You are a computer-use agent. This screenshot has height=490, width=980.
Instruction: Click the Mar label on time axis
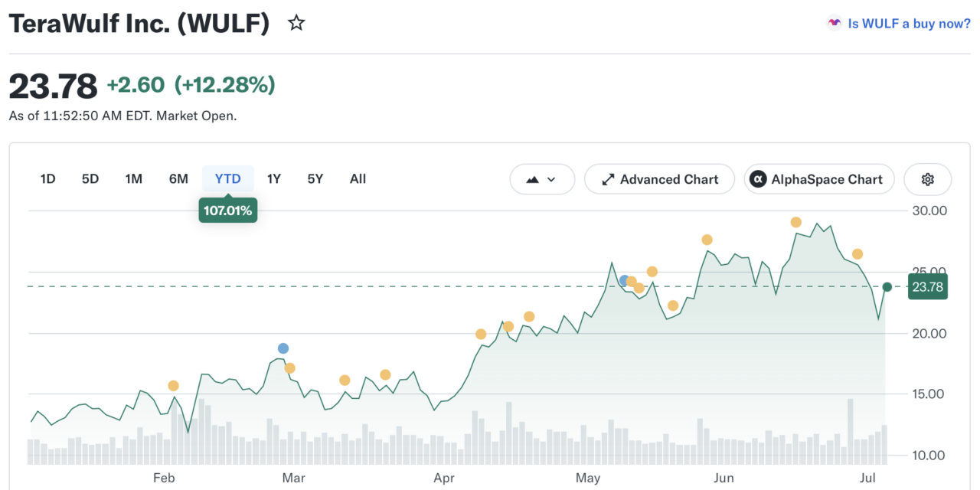point(294,479)
